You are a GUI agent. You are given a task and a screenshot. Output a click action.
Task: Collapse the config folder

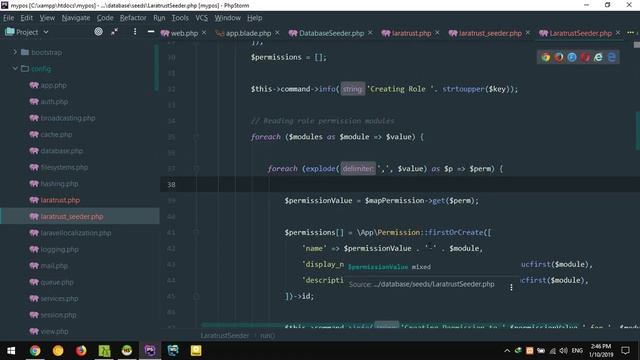click(x=15, y=69)
